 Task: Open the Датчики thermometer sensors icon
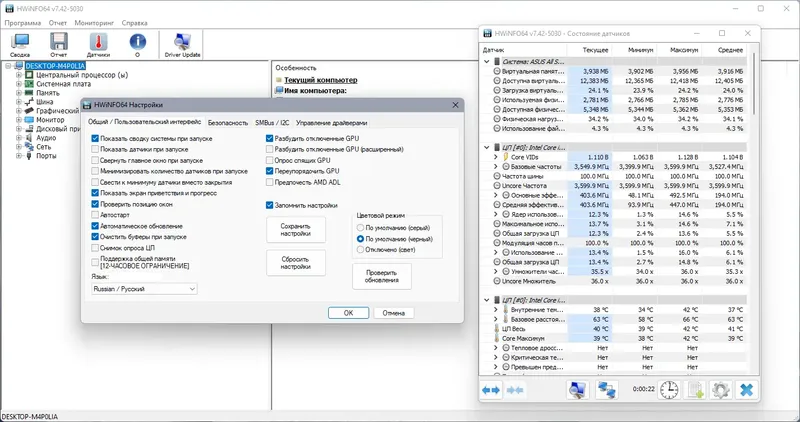[98, 44]
